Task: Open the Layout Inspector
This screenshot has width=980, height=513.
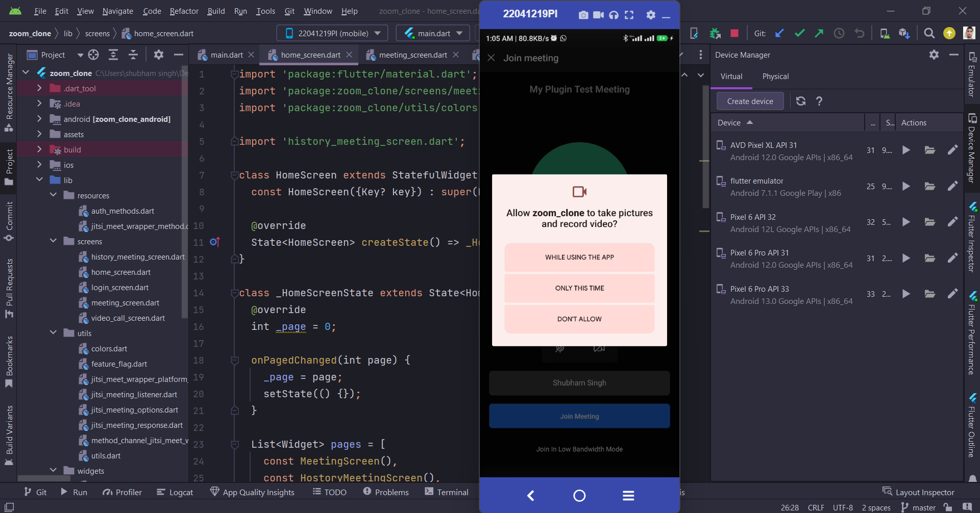Action: [x=918, y=492]
